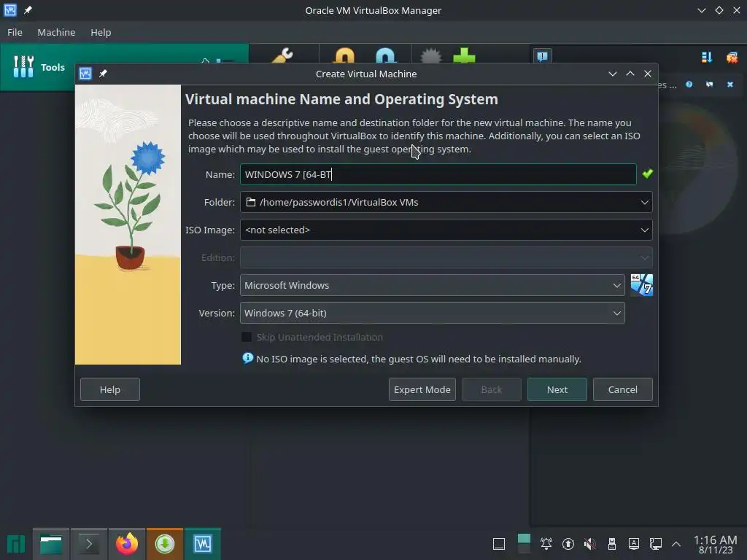This screenshot has width=747, height=560.
Task: Click the removable devices tray icon
Action: pyautogui.click(x=612, y=544)
